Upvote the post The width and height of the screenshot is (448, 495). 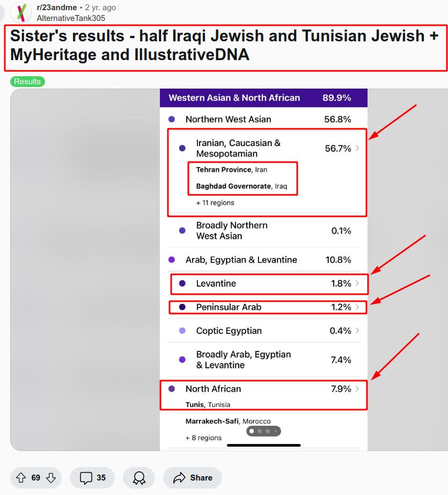pos(21,478)
